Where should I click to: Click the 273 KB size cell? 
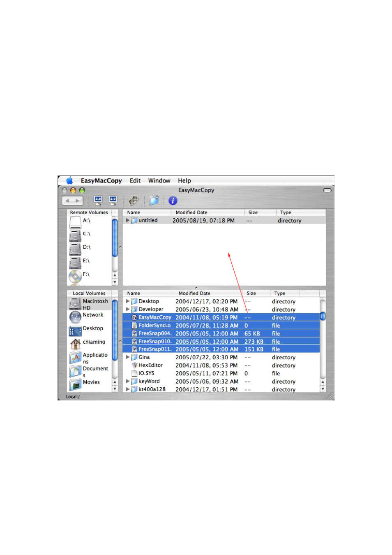tap(254, 342)
